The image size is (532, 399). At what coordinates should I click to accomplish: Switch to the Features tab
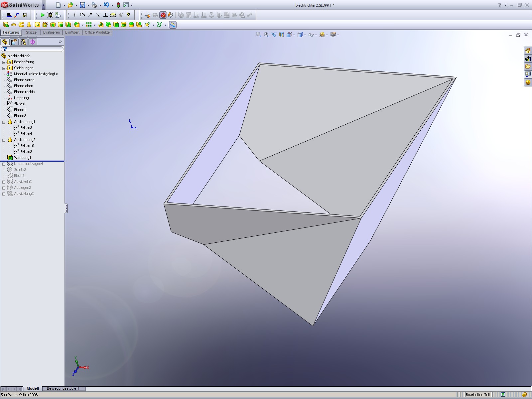(x=11, y=32)
